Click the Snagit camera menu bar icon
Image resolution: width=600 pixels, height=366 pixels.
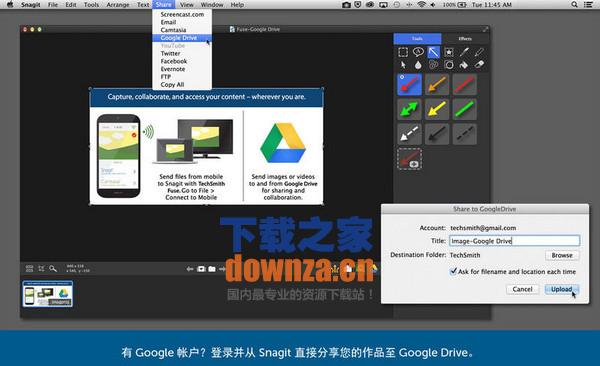(x=346, y=5)
